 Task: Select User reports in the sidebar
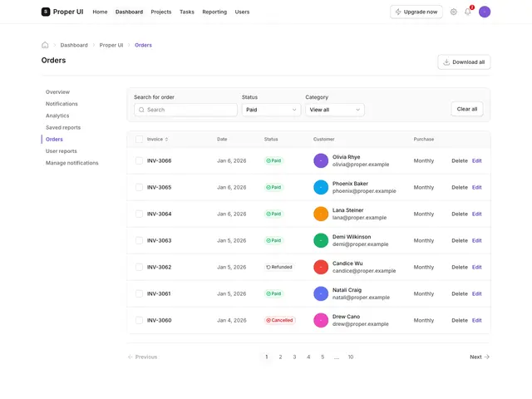(x=62, y=151)
